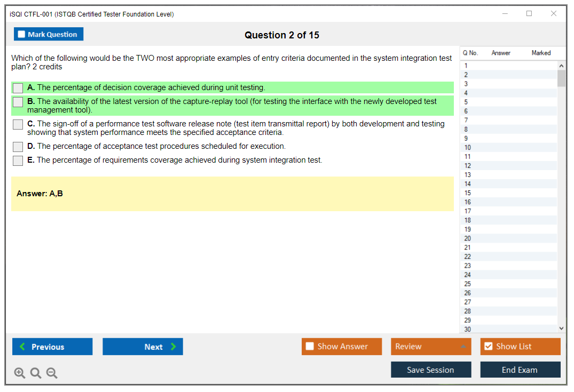Click the reset zoom magnifier icon
Screen dimensions: 574x392
36,373
